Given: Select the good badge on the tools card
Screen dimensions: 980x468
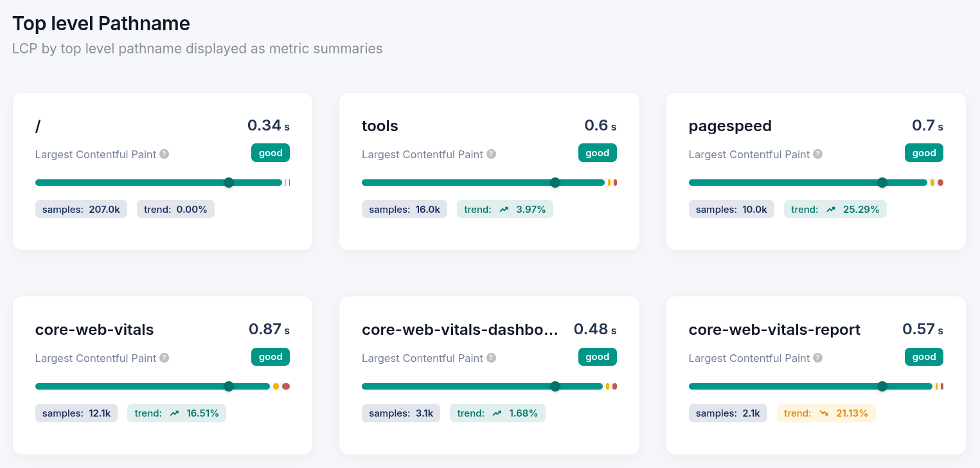Looking at the screenshot, I should pyautogui.click(x=597, y=152).
